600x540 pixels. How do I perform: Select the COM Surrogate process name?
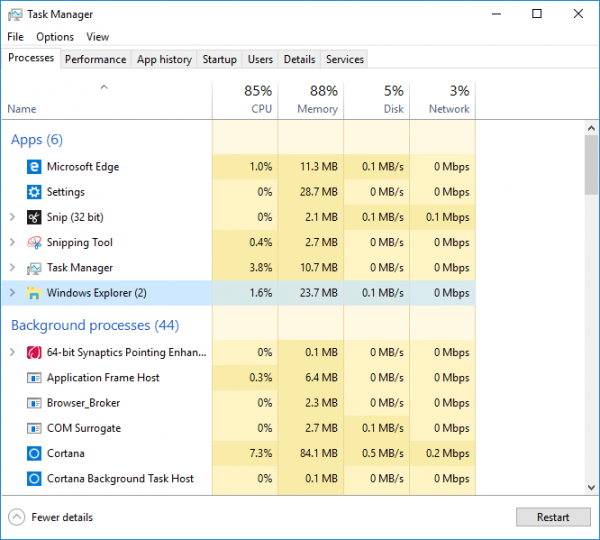[84, 428]
